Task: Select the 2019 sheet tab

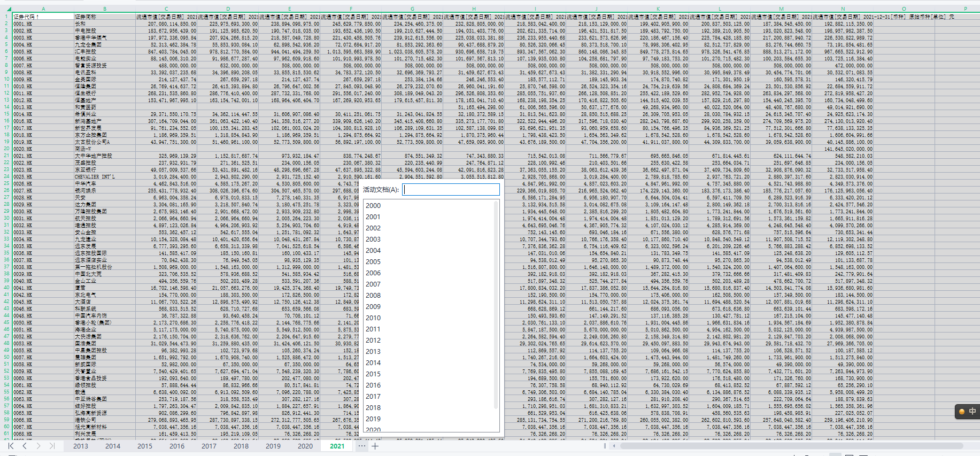Action: (x=273, y=446)
